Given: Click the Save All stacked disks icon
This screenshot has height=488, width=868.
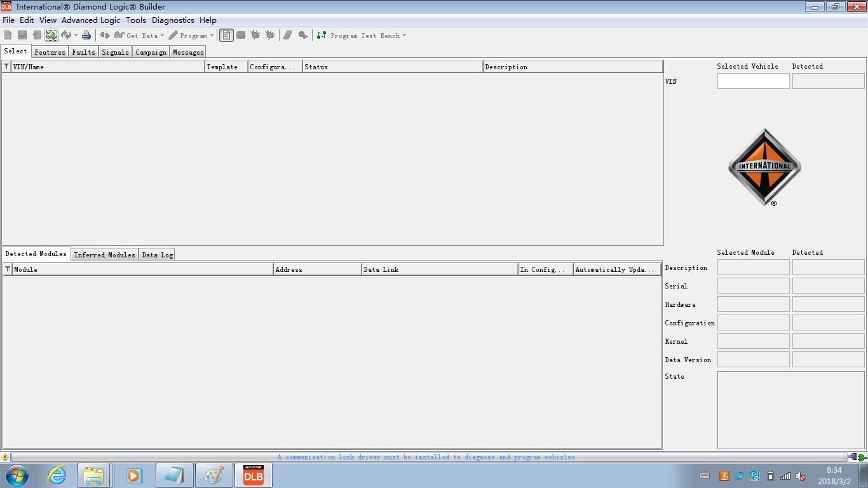Looking at the screenshot, I should pyautogui.click(x=37, y=36).
